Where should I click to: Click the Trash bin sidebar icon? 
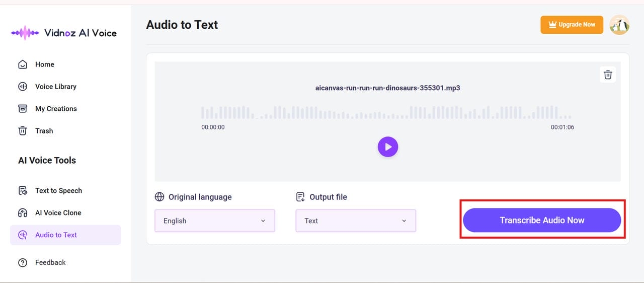pyautogui.click(x=23, y=131)
